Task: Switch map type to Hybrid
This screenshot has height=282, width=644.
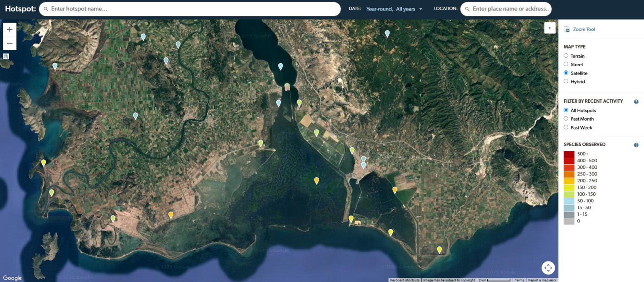Action: point(566,81)
